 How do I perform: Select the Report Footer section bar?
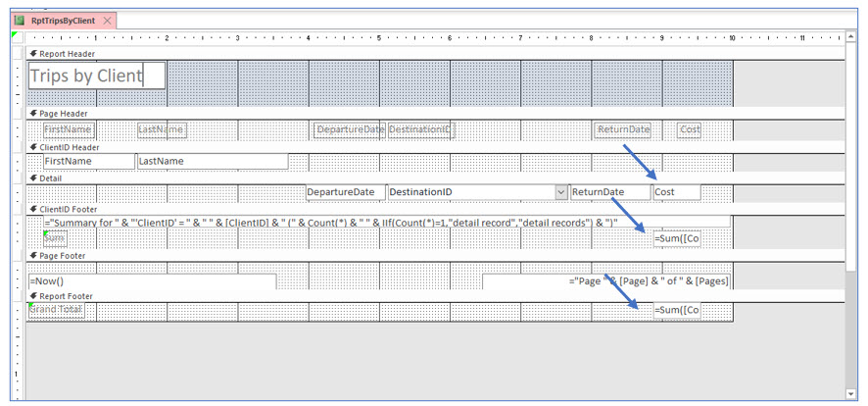point(435,297)
